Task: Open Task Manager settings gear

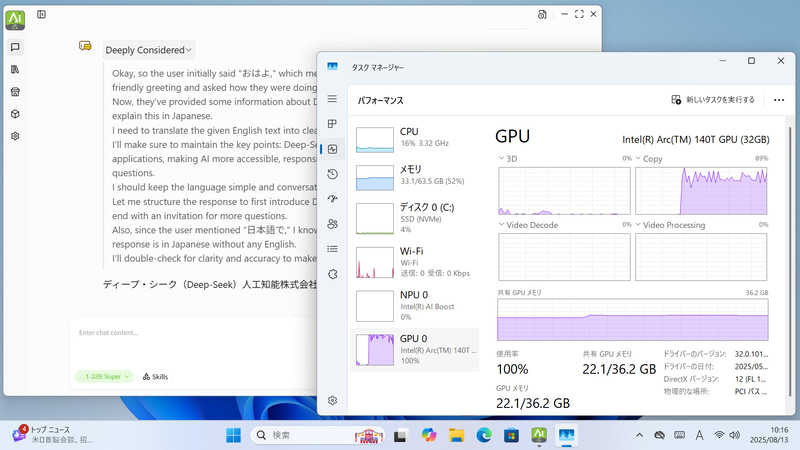Action: click(x=332, y=401)
